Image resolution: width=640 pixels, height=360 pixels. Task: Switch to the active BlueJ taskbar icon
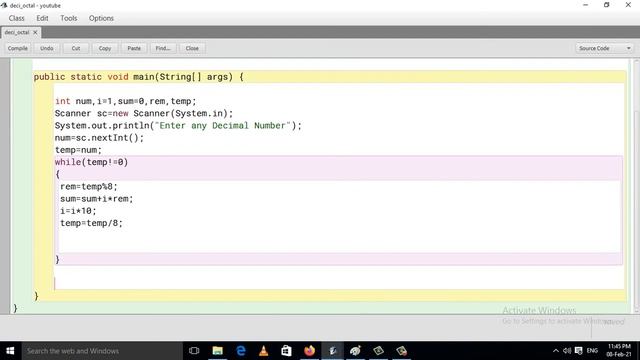333,351
